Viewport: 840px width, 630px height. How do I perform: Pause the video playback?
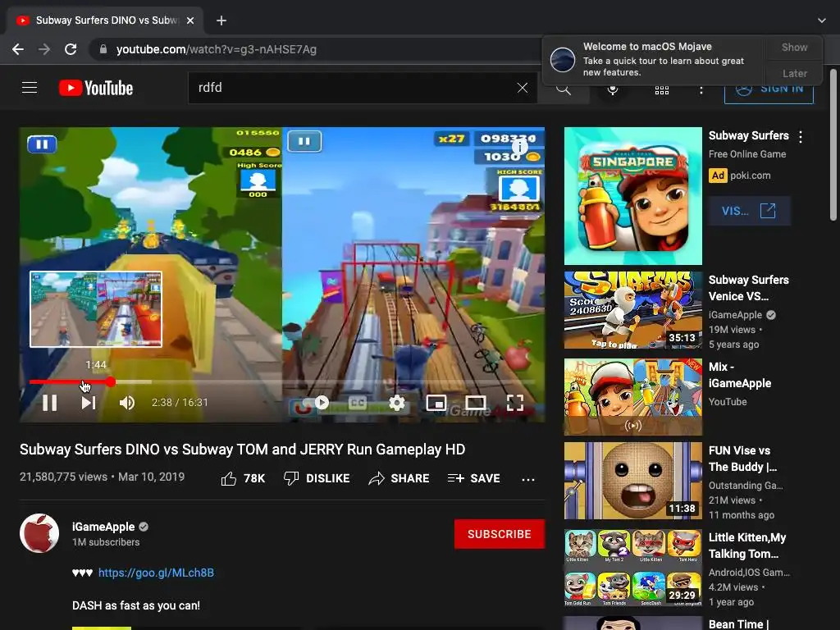(49, 402)
